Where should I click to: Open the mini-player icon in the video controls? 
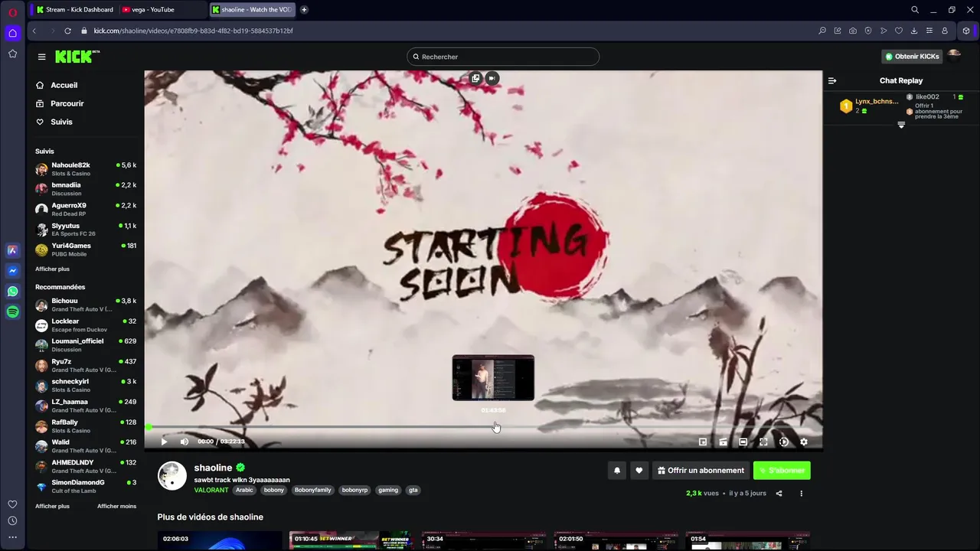coord(703,442)
